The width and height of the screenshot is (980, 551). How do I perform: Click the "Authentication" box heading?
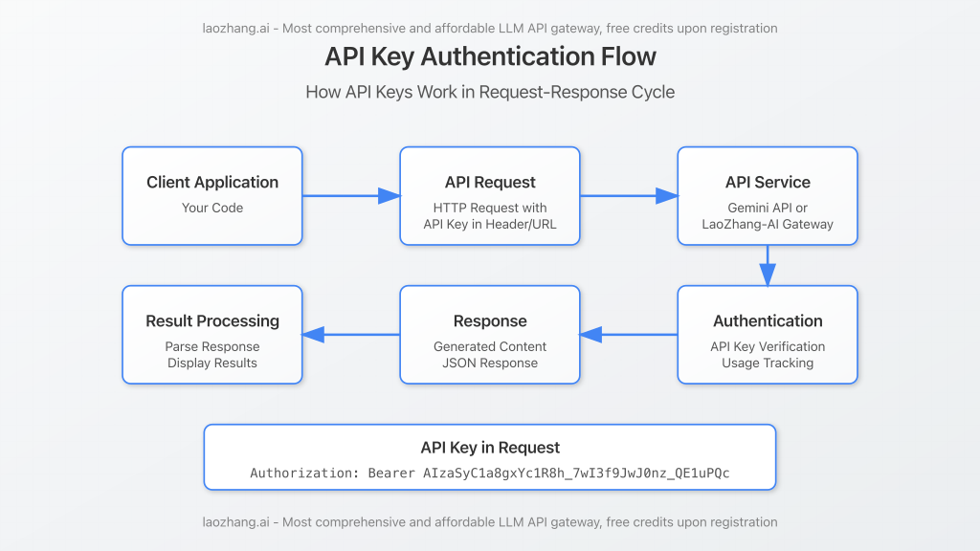tap(768, 321)
